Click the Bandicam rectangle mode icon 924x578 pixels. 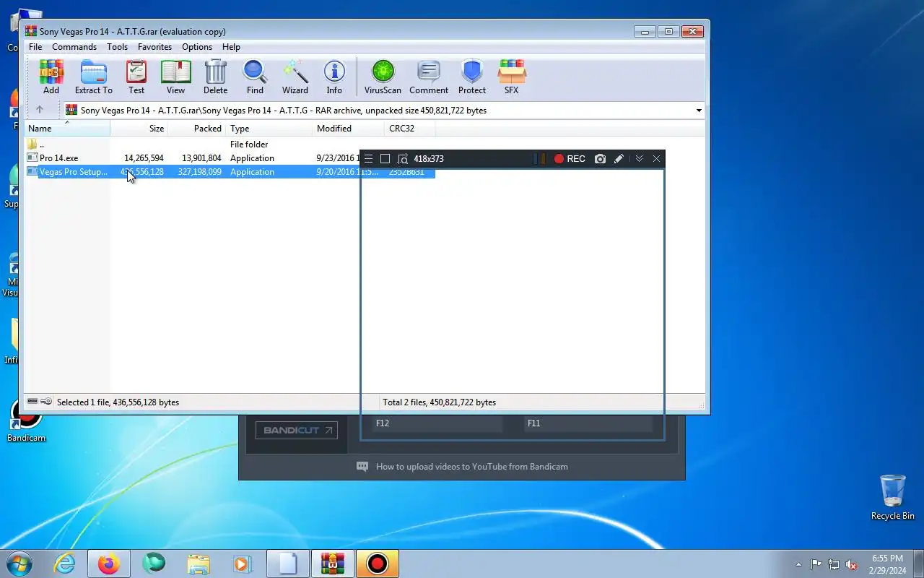pos(385,159)
